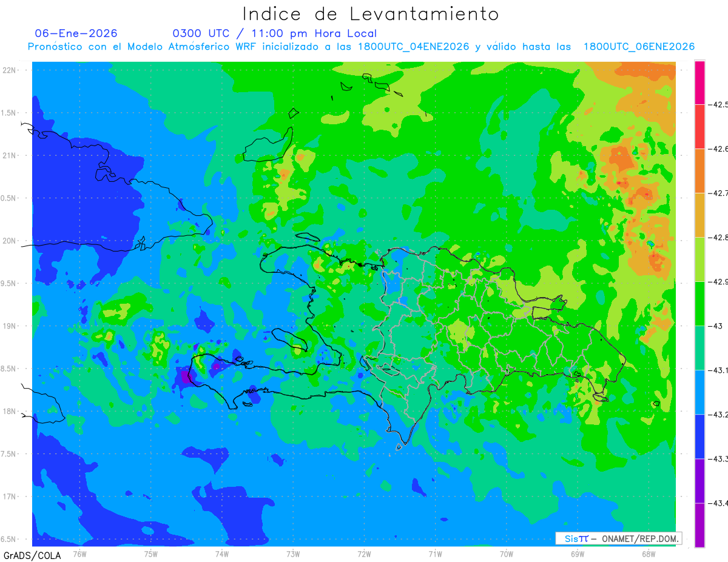This screenshot has height=562, width=728.
Task: Pick the orange swatch between -42.6 and -42.7
Action: pos(699,170)
